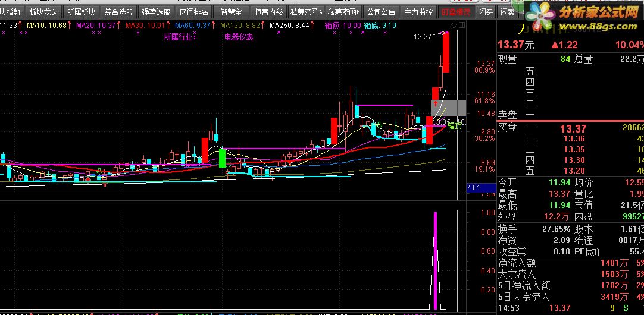Click the red up-arrow signal on the candlestick

435,104
